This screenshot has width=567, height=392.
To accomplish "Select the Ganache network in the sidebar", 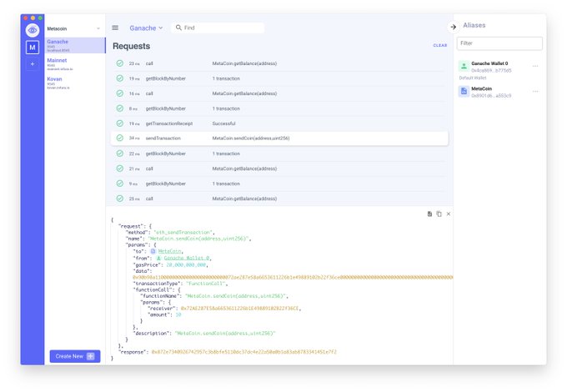I will pos(75,46).
